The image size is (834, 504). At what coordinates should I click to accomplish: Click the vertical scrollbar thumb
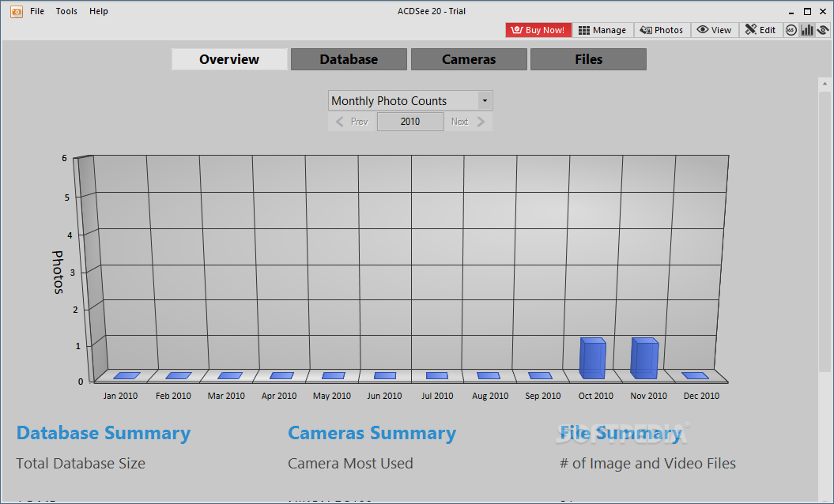point(825,231)
